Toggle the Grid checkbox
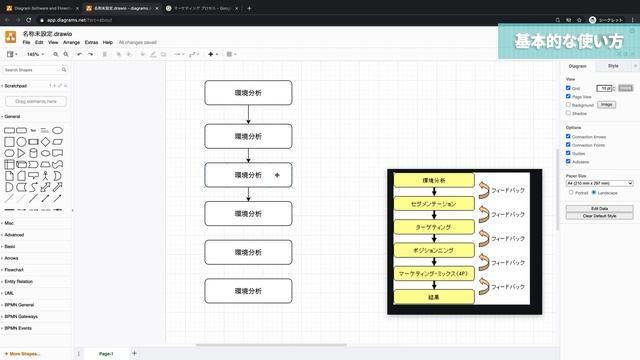This screenshot has height=360, width=640. [x=568, y=88]
